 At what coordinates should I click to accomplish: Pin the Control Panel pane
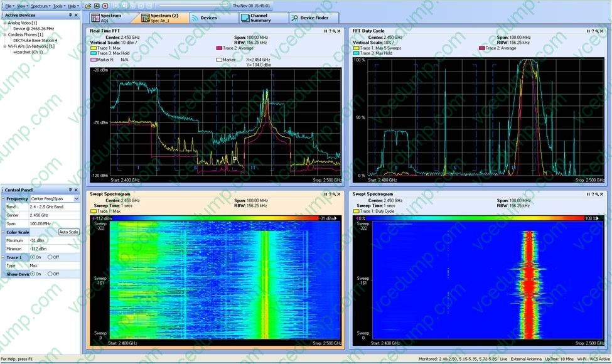(x=70, y=190)
